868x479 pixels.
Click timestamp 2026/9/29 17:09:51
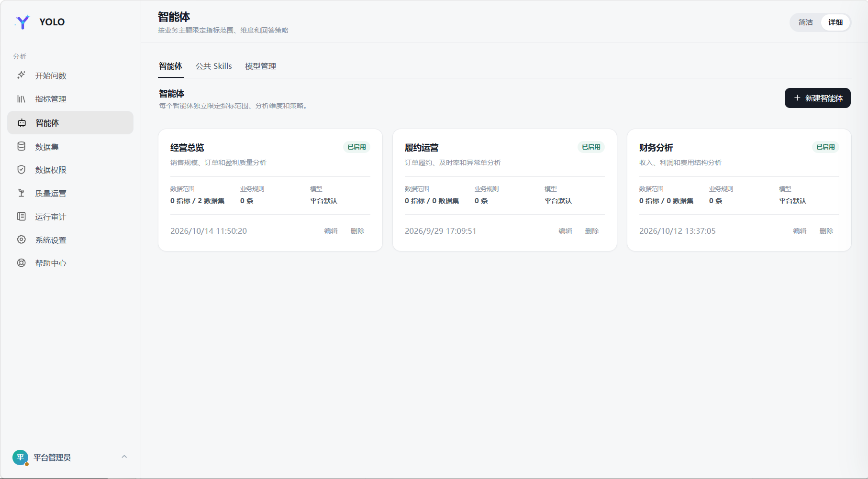[440, 231]
